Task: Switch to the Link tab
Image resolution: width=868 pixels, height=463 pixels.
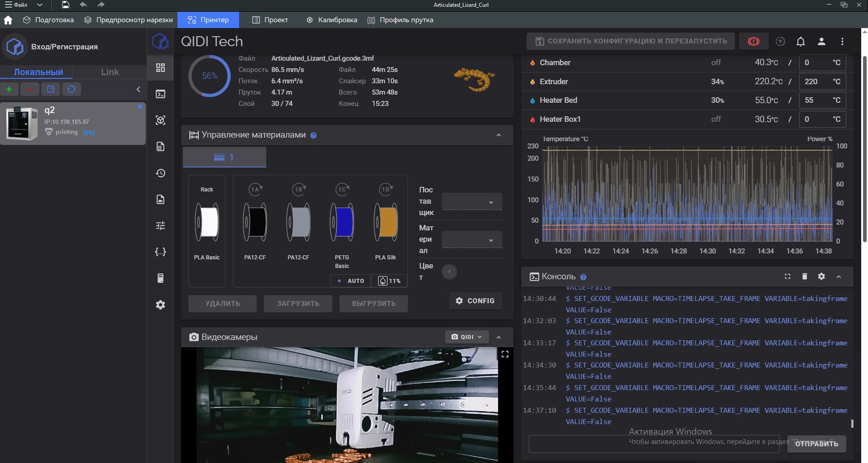Action: tap(110, 72)
